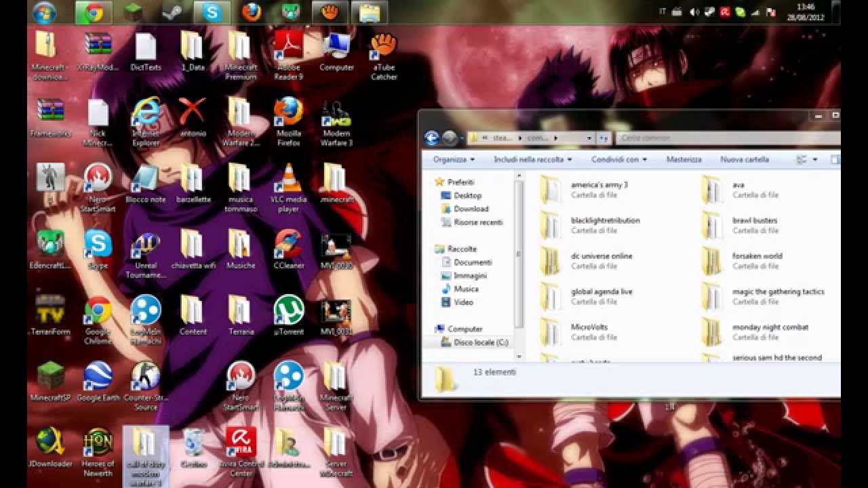Open address bar history dropdown

tap(589, 138)
